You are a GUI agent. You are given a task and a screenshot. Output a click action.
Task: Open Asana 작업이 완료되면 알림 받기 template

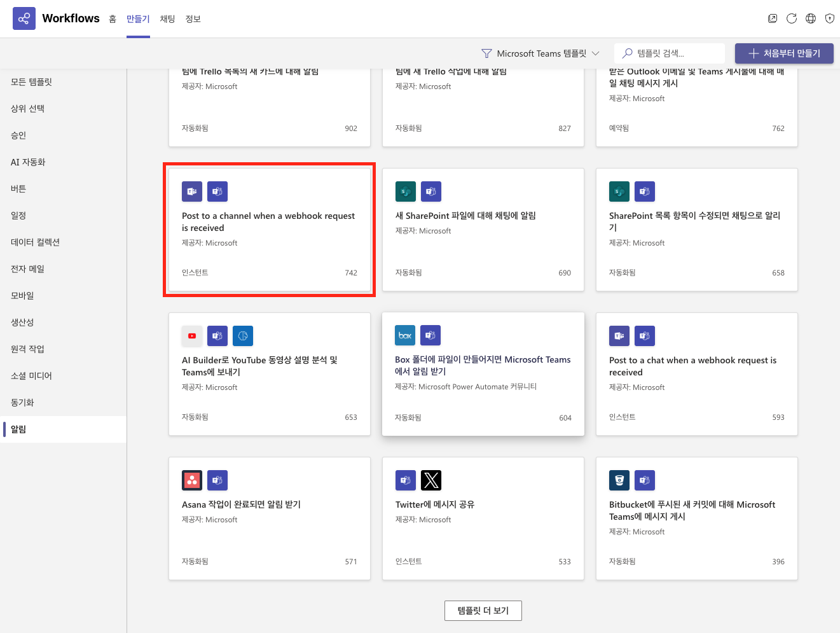[241, 504]
